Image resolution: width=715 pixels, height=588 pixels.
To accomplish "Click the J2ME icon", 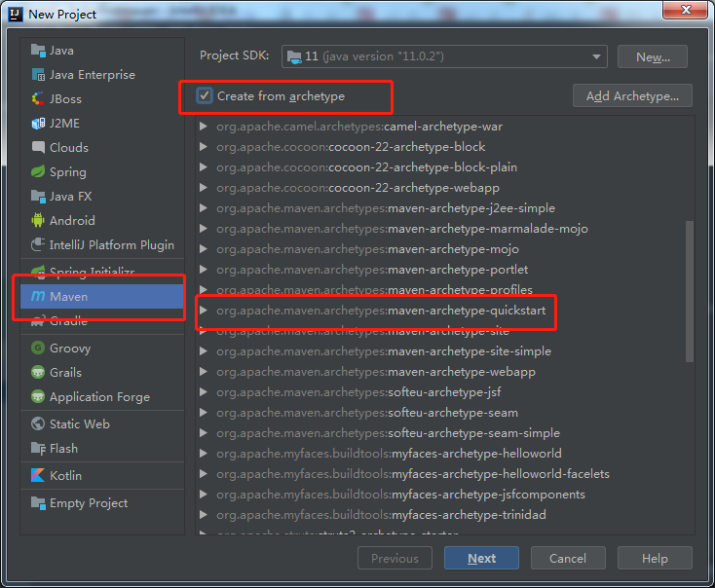I will click(x=38, y=123).
